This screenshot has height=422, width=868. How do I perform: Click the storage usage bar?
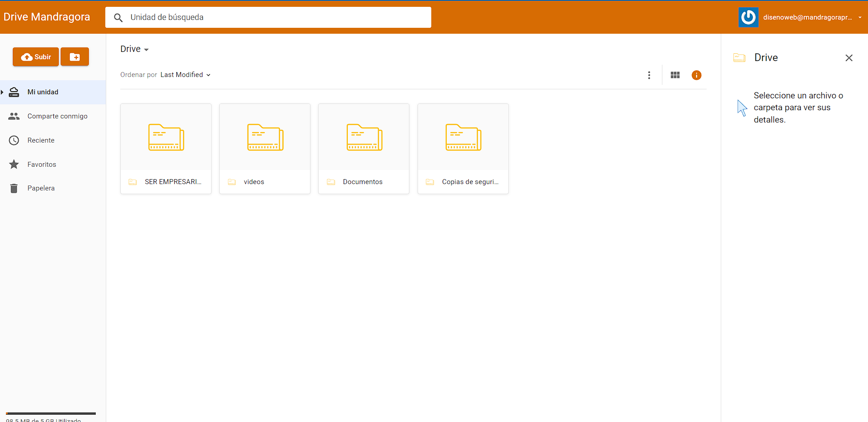pyautogui.click(x=50, y=413)
